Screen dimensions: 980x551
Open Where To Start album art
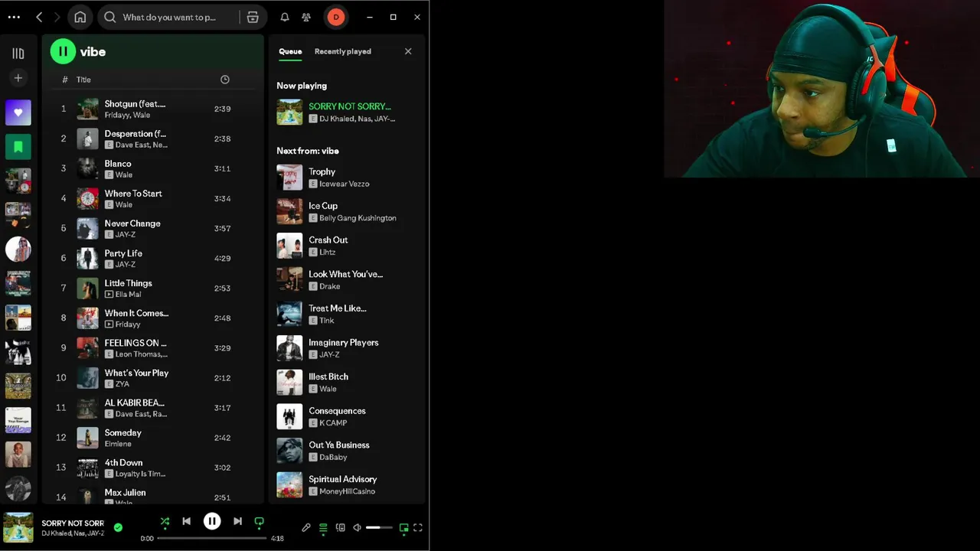tap(87, 199)
